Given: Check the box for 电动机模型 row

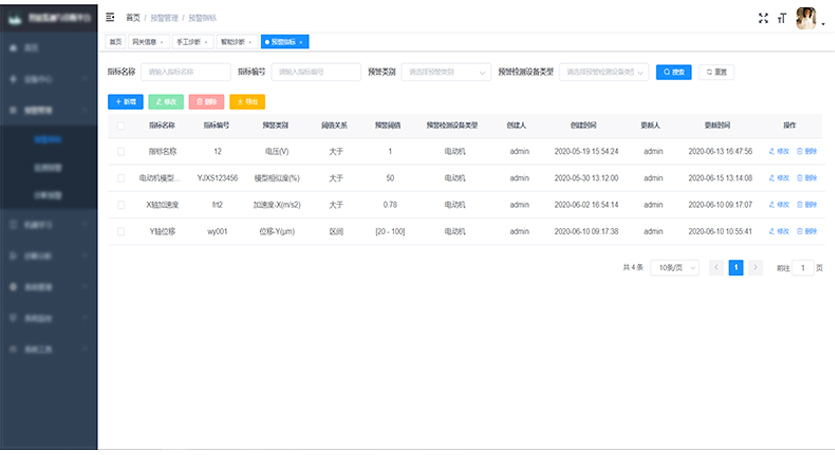Looking at the screenshot, I should click(x=121, y=178).
